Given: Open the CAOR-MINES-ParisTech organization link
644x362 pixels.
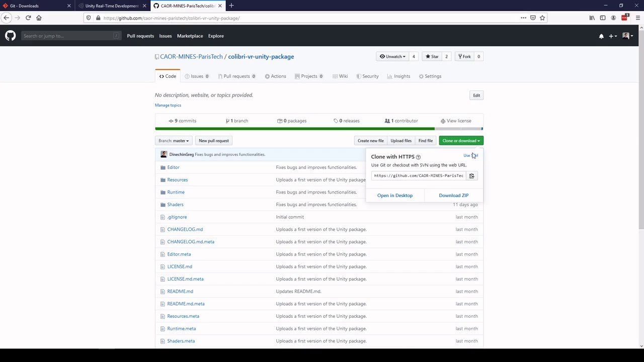Looking at the screenshot, I should [191, 57].
